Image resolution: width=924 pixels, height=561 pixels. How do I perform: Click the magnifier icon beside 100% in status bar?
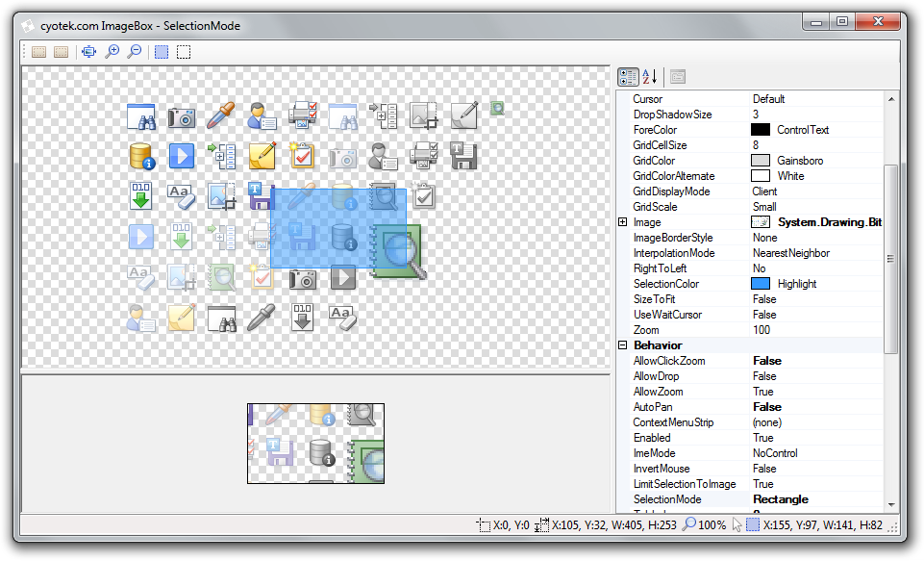688,524
